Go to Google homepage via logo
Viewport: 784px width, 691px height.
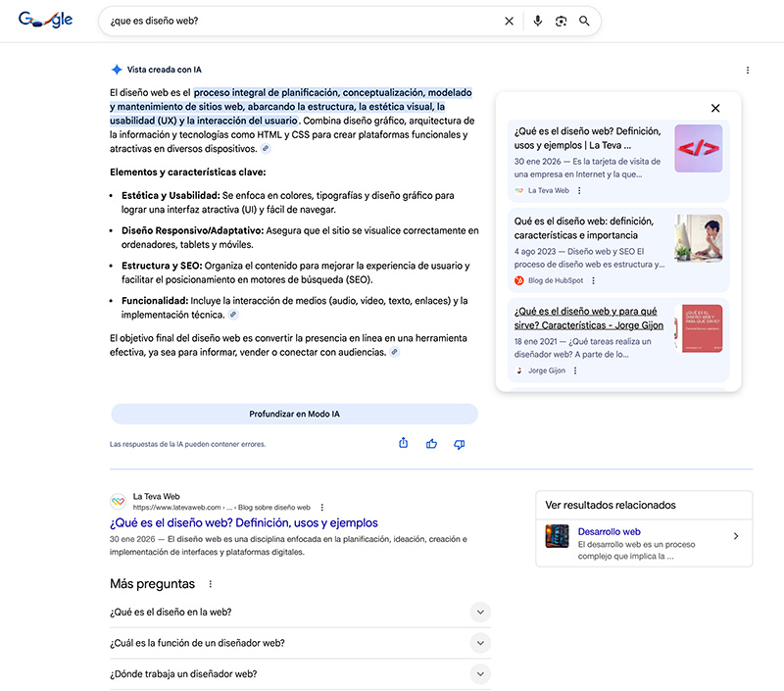45,21
